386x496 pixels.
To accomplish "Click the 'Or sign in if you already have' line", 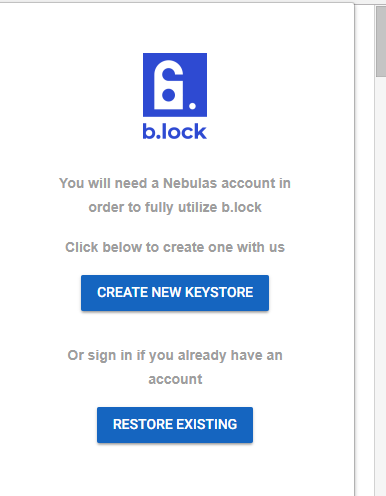I will coord(175,355).
